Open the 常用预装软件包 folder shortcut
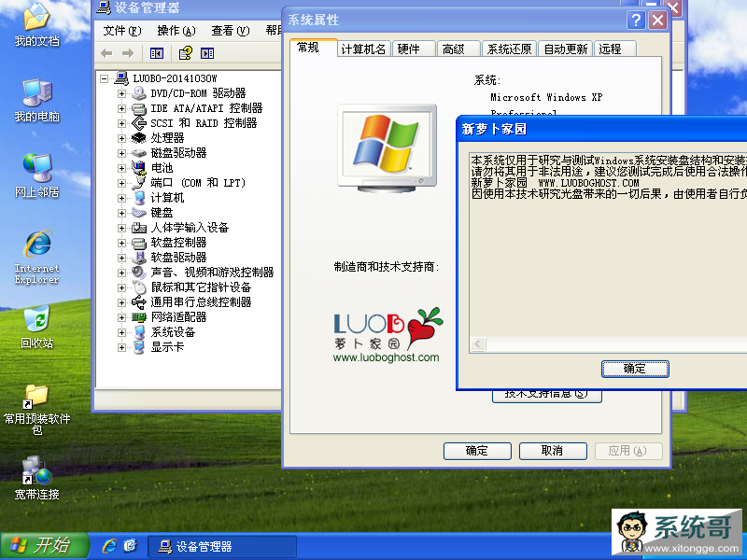This screenshot has height=560, width=747. click(36, 409)
